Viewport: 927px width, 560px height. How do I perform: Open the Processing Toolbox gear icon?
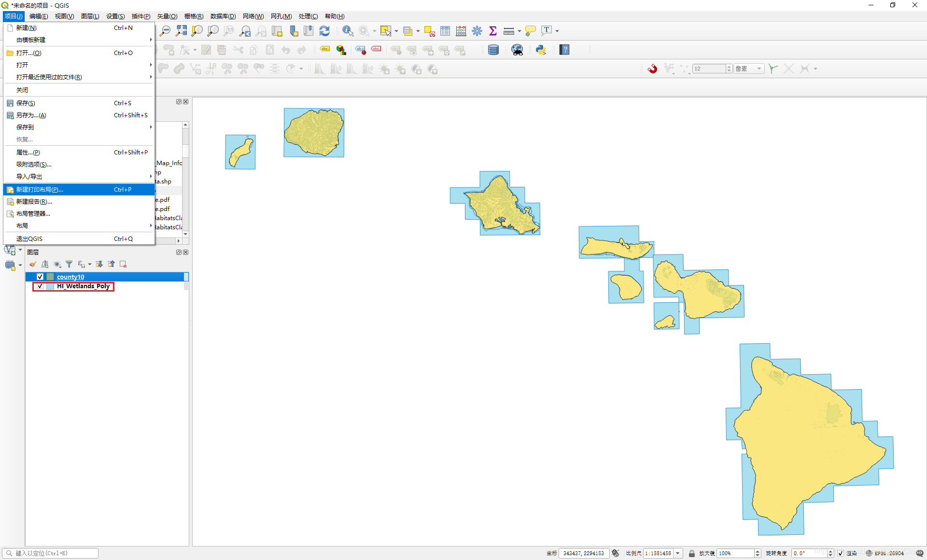(477, 31)
